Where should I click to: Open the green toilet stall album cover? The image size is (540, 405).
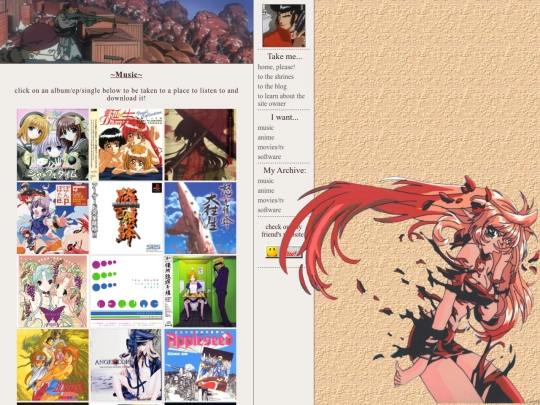click(x=200, y=291)
